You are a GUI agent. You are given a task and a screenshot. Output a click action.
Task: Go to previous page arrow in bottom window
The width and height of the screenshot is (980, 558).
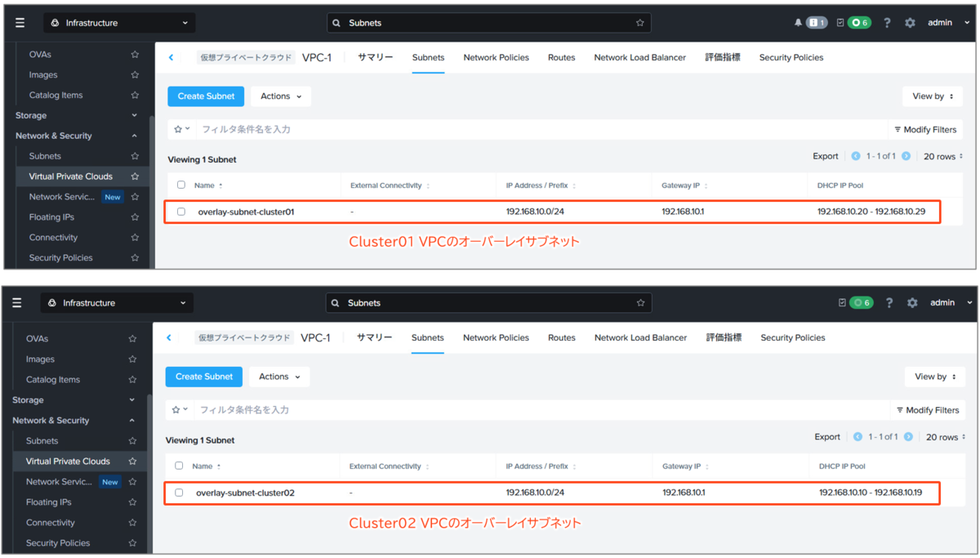click(x=857, y=437)
